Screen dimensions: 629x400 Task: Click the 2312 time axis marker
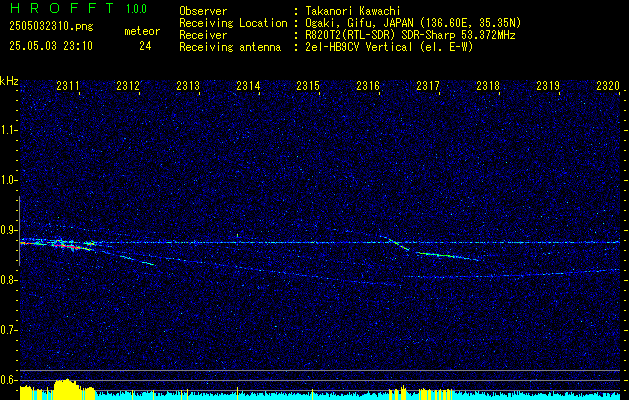pyautogui.click(x=128, y=85)
